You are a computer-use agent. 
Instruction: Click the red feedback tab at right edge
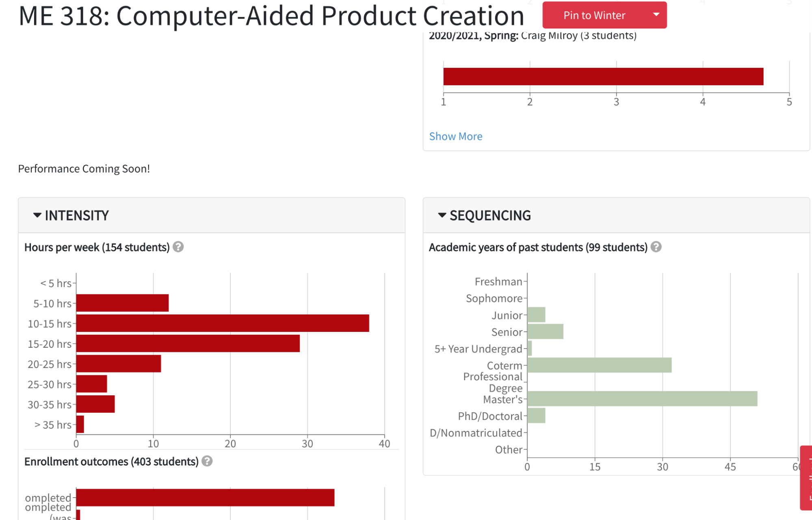pos(806,478)
